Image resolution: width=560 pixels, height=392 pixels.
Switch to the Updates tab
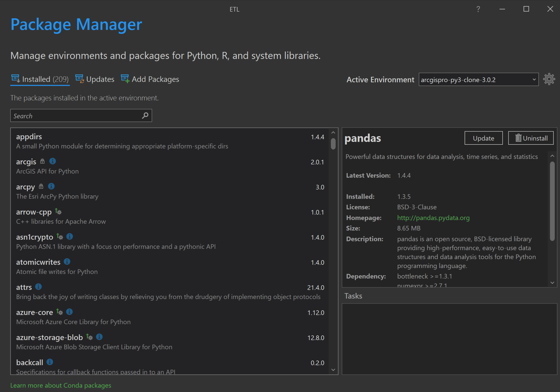(95, 79)
